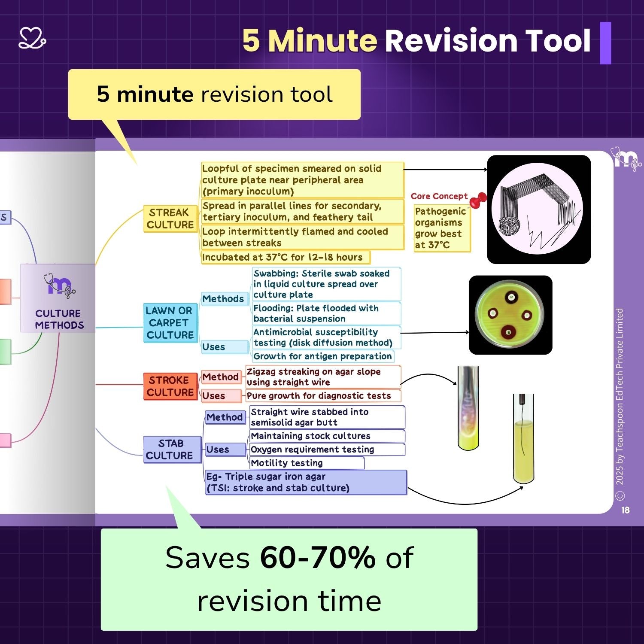Click the 'Incubated at 37°C for 12-18 hours' box
This screenshot has width=644, height=644.
[285, 257]
